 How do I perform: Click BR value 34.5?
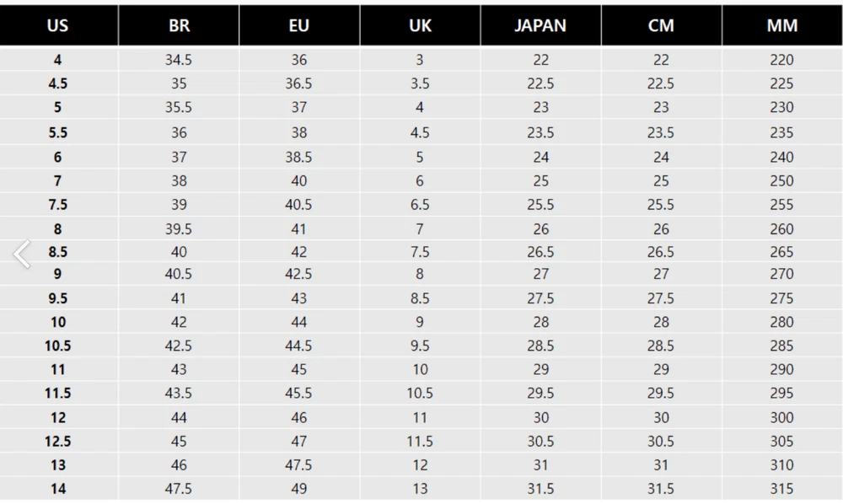point(179,60)
